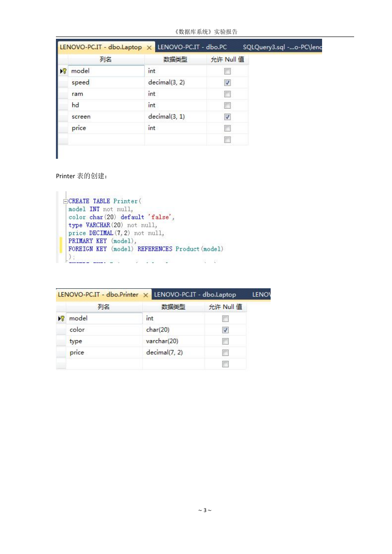Click the 'PRIMARY KEY (model),' code line

click(102, 241)
